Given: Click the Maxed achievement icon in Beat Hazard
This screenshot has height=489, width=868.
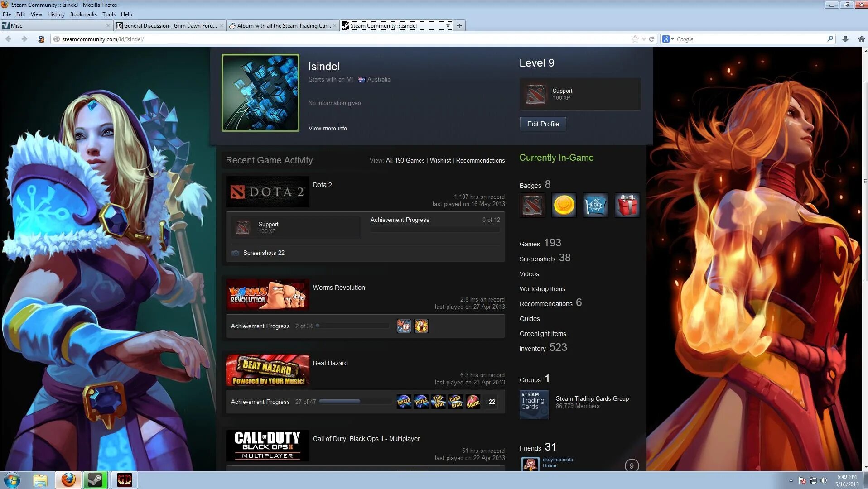Looking at the screenshot, I should click(x=404, y=402).
